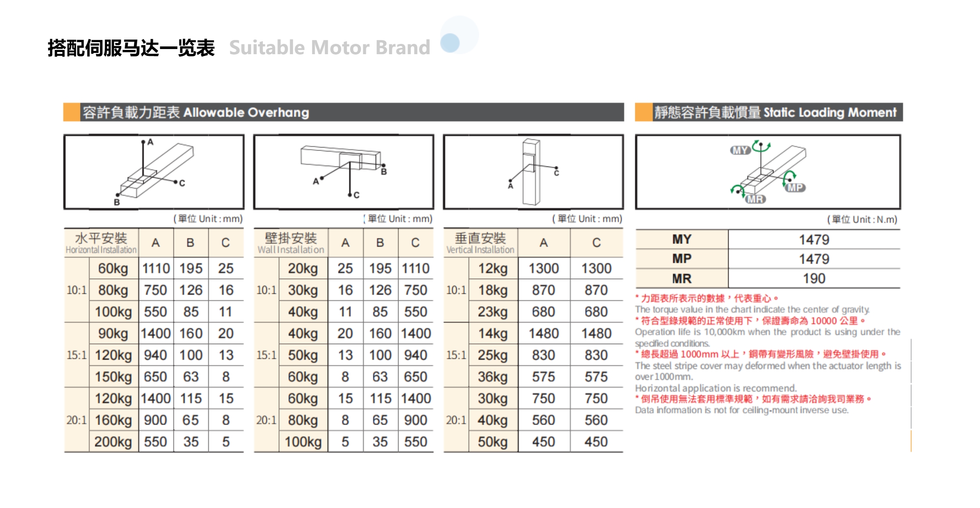Click the 60kg cell in horizontal table

point(113,268)
